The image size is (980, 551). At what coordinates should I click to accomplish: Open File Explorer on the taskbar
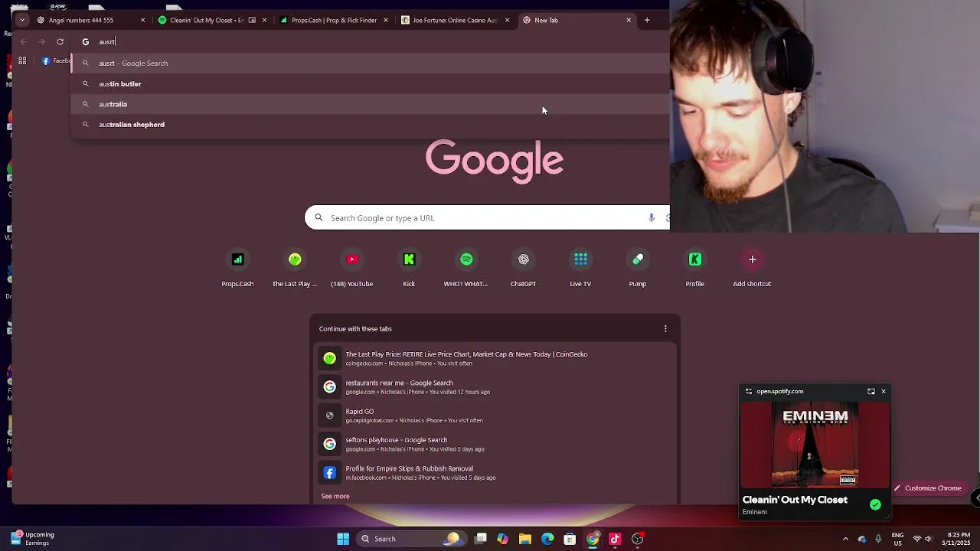(x=525, y=539)
